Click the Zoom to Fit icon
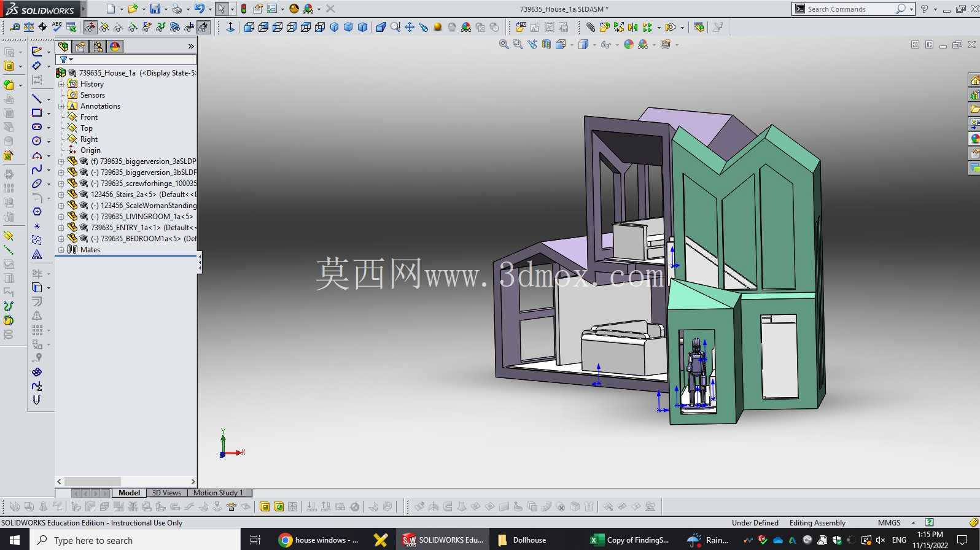Image resolution: width=980 pixels, height=550 pixels. [x=504, y=44]
